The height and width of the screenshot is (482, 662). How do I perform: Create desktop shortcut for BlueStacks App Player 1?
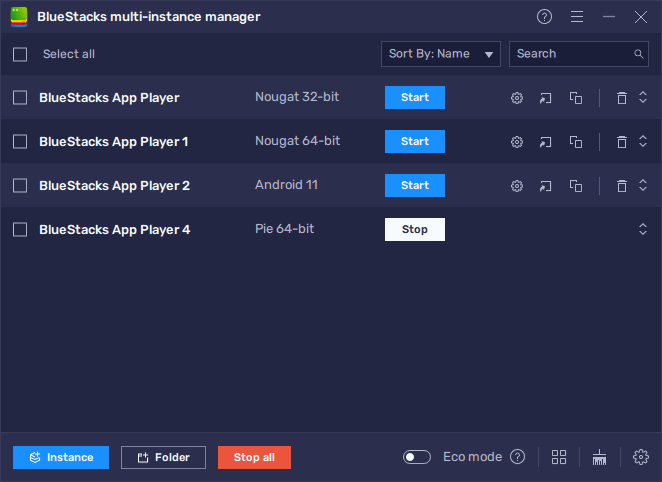546,142
